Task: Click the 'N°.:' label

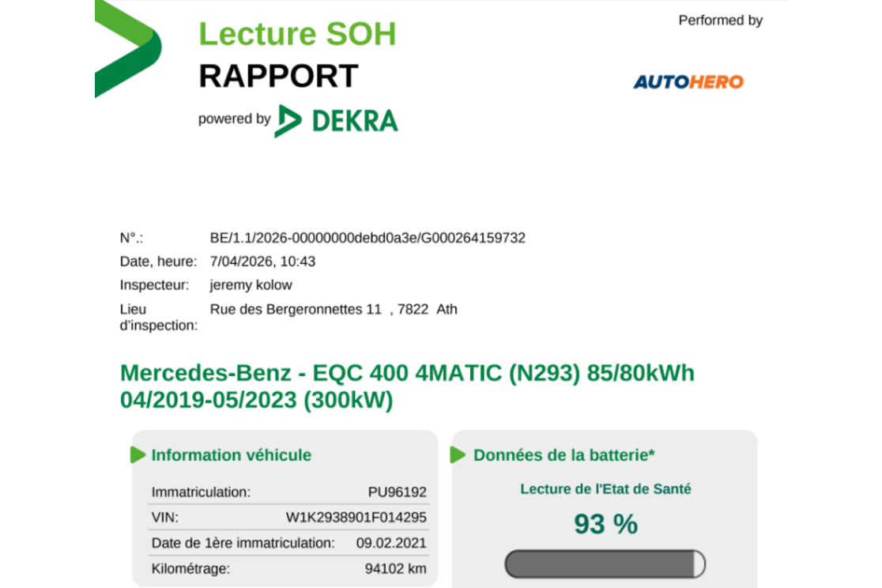Action: click(132, 238)
